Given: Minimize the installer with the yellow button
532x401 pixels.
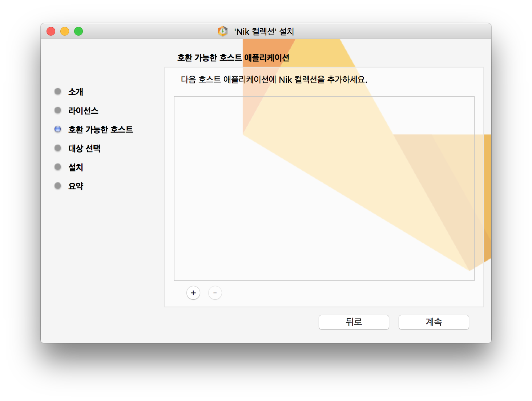Looking at the screenshot, I should coord(65,31).
